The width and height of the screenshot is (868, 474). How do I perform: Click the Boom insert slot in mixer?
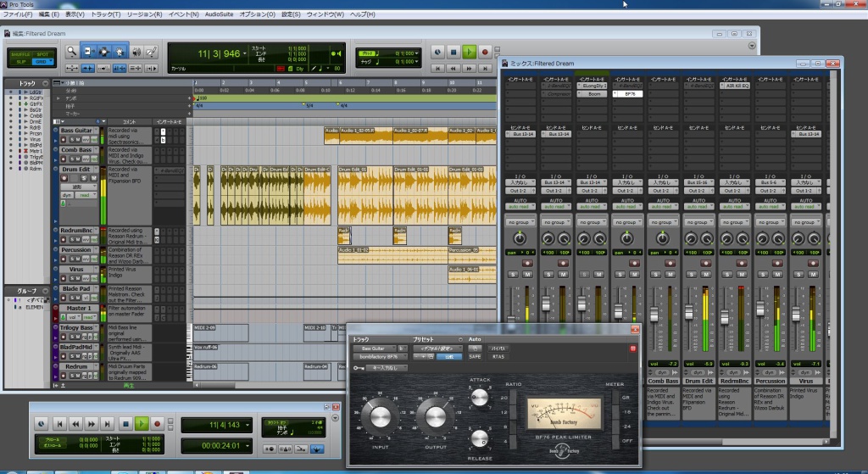coord(592,94)
